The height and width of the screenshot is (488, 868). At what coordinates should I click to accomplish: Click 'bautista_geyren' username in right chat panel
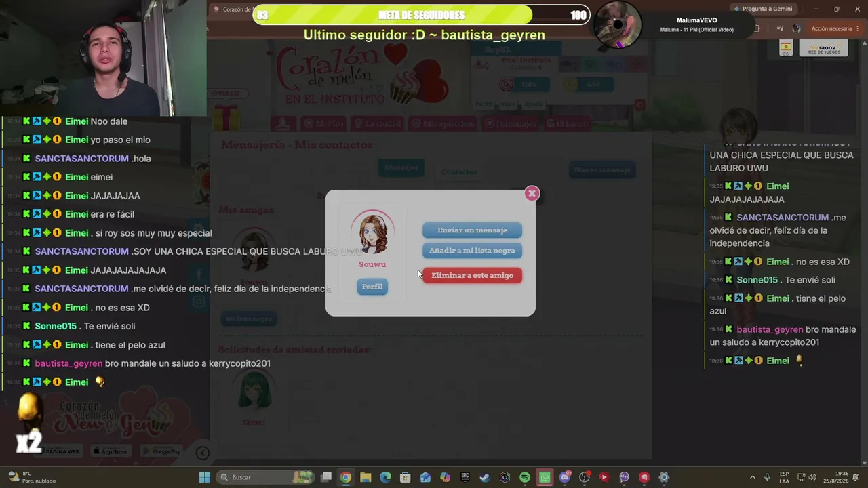point(770,329)
